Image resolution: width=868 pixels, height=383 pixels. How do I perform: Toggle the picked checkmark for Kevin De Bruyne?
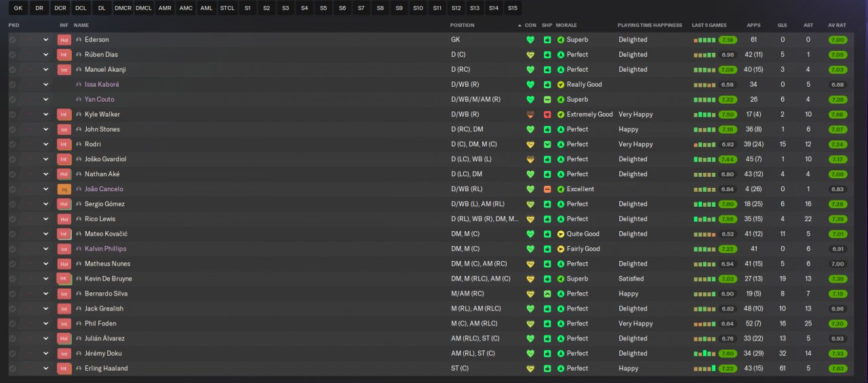[12, 279]
